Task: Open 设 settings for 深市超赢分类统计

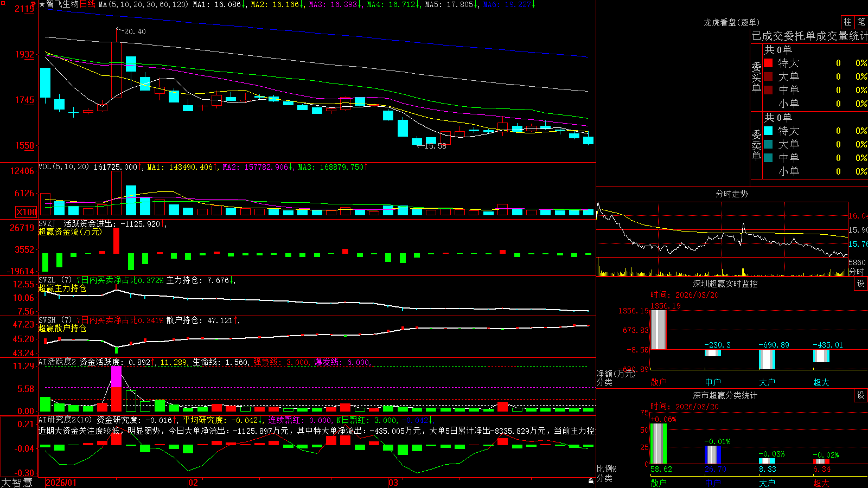Action: 861,395
